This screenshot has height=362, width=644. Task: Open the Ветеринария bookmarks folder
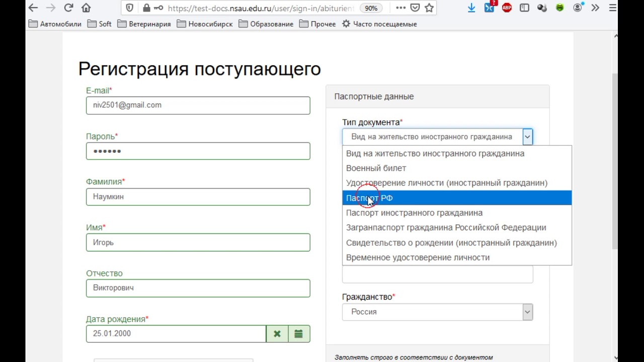[x=144, y=24]
